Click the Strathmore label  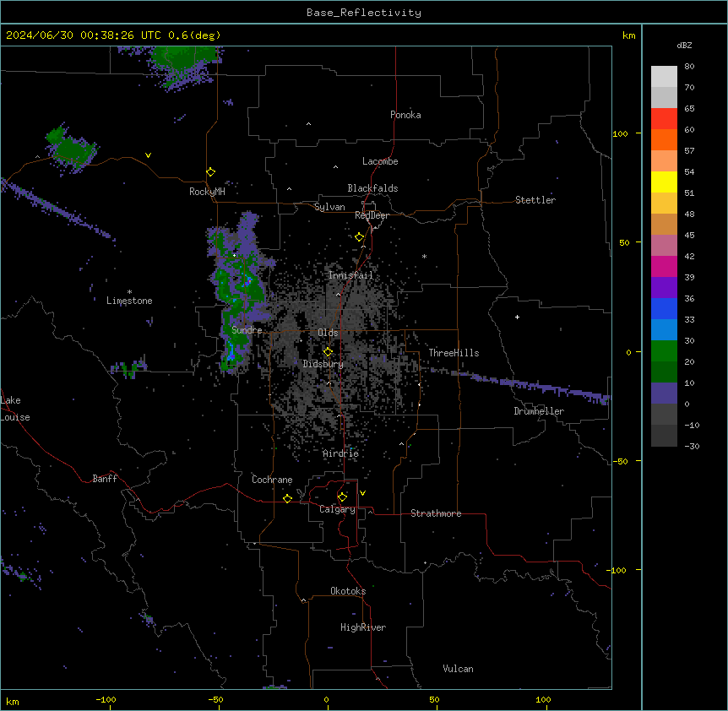436,513
